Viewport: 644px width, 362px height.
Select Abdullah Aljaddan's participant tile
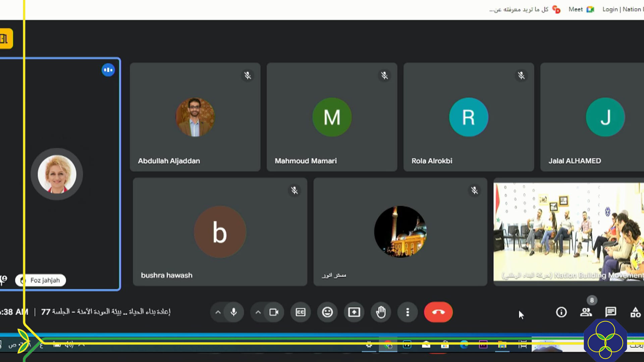point(195,117)
